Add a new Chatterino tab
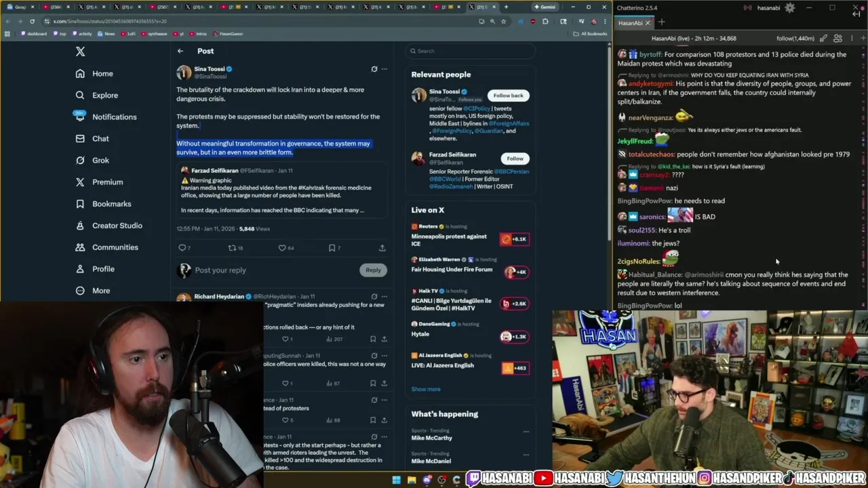The width and height of the screenshot is (868, 488). coord(662,23)
